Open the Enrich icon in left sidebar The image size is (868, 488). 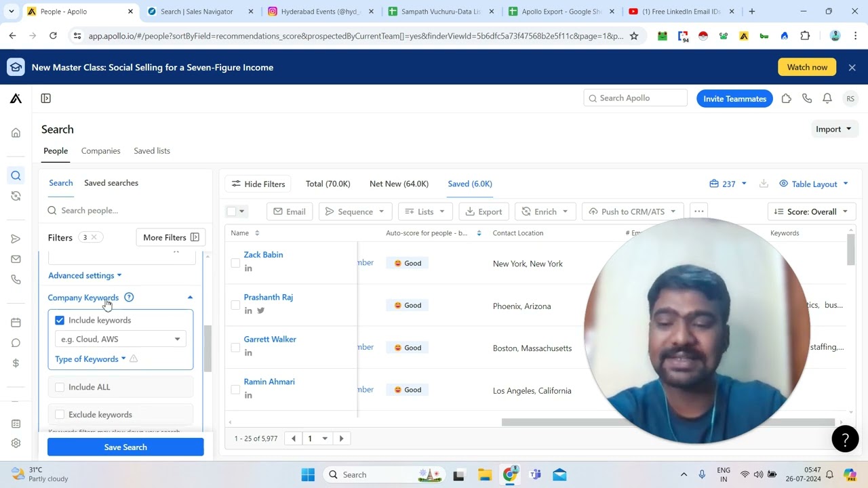point(16,197)
